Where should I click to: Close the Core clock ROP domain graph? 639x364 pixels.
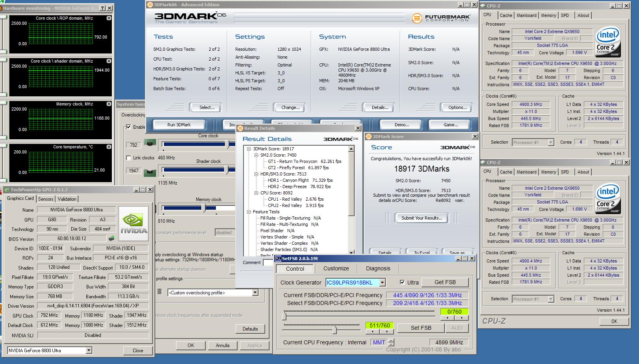109,18
